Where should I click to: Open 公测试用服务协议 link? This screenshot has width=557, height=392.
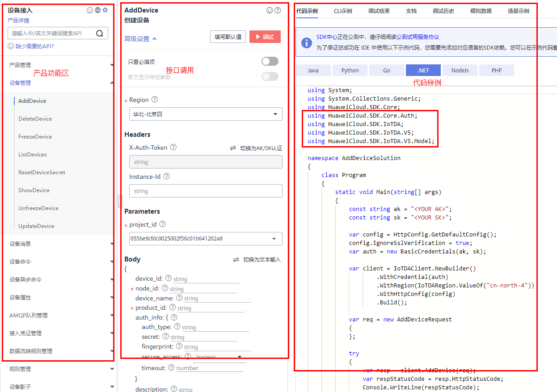418,37
